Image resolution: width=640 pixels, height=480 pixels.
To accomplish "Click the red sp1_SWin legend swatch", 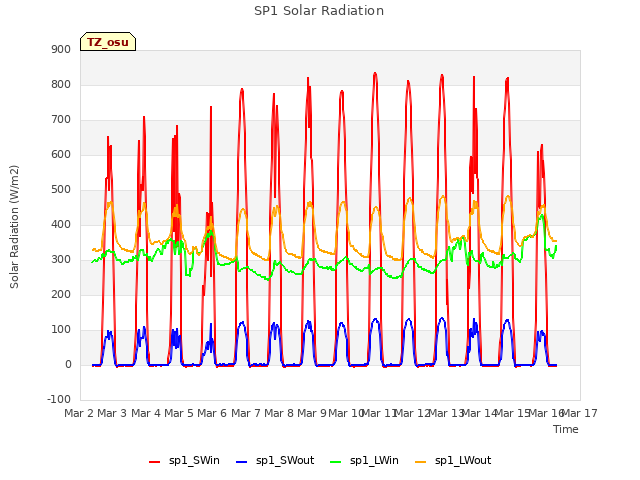I will point(155,462).
